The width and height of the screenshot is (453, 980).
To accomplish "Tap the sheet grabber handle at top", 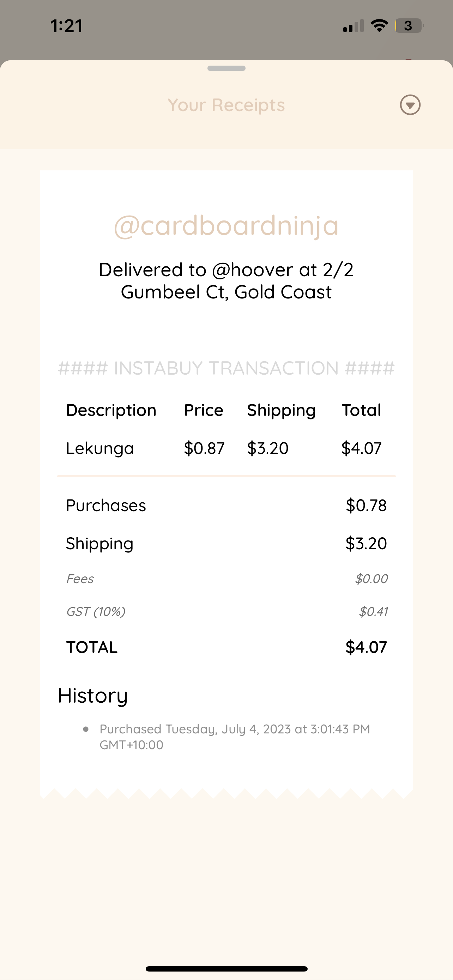I will pos(226,68).
